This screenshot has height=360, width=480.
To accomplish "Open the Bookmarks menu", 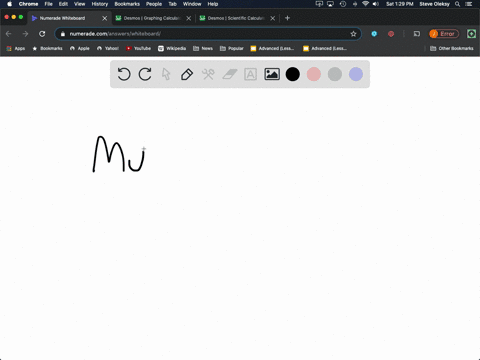I will pyautogui.click(x=127, y=4).
